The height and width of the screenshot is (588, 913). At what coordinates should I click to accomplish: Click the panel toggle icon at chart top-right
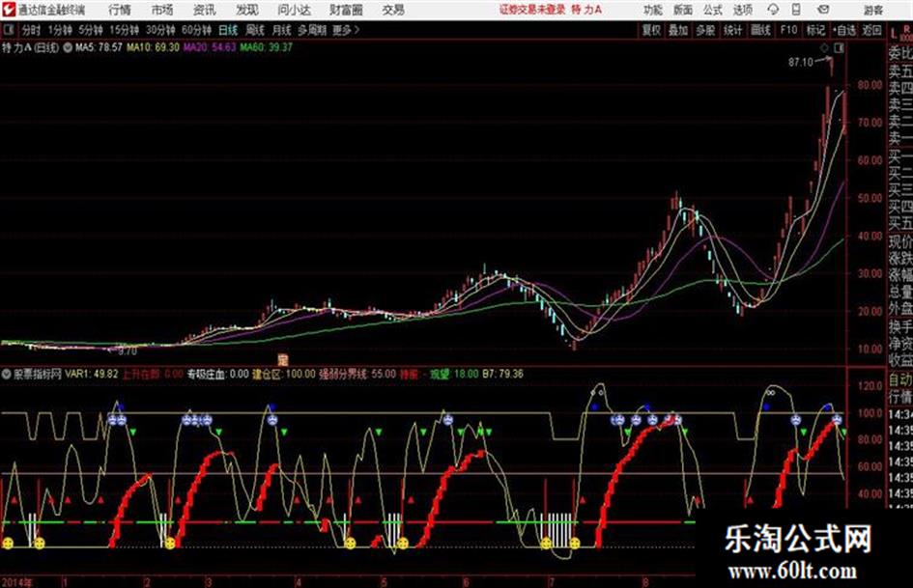[839, 48]
